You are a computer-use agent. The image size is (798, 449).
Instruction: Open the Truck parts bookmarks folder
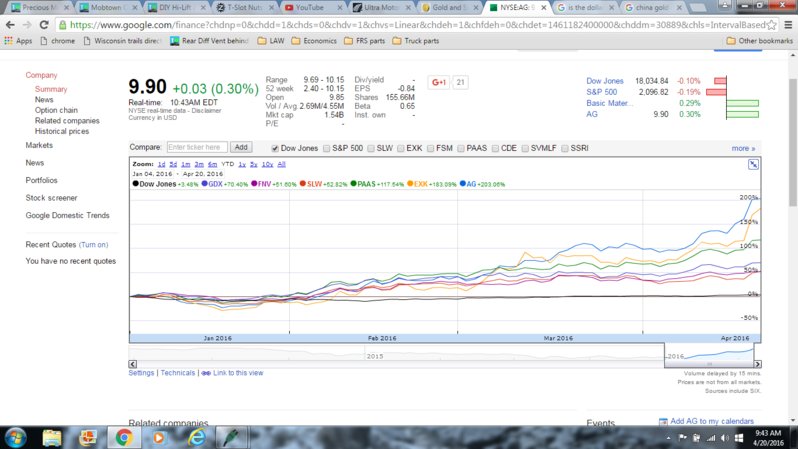pyautogui.click(x=416, y=41)
